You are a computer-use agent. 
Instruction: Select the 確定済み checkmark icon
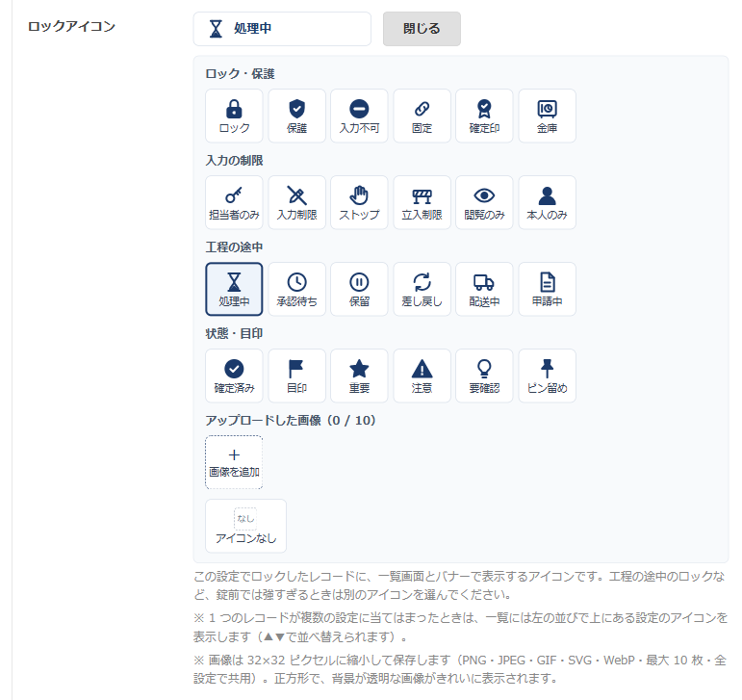tap(234, 376)
